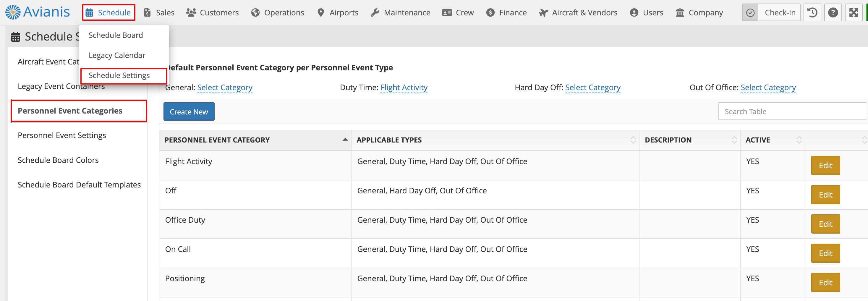This screenshot has width=868, height=301.
Task: Click the Customers people icon
Action: [191, 13]
